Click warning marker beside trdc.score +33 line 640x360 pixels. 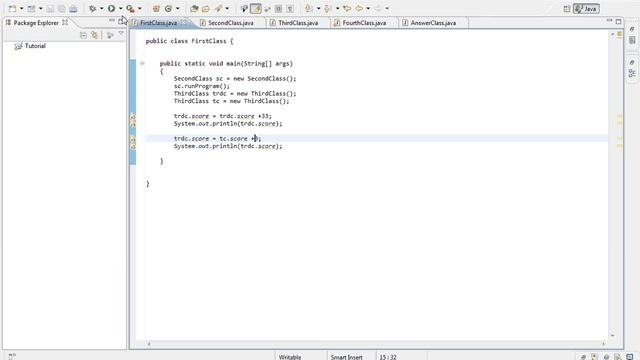click(x=133, y=117)
